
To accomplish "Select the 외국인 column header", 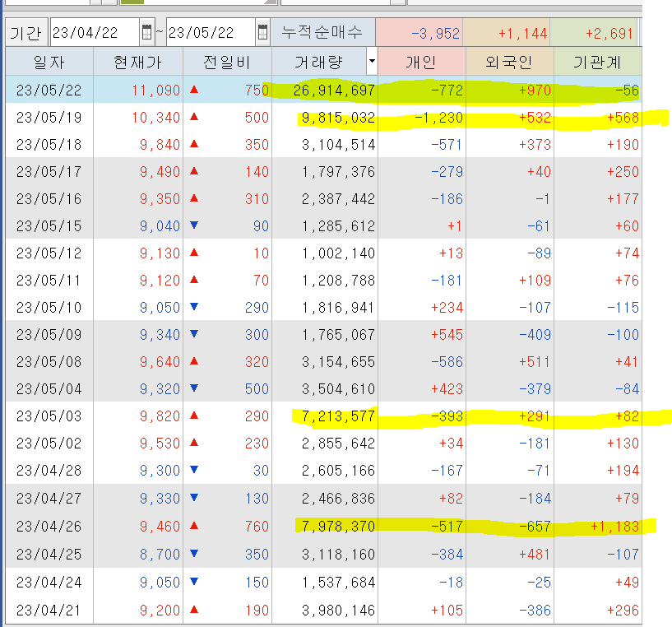I will tap(510, 62).
